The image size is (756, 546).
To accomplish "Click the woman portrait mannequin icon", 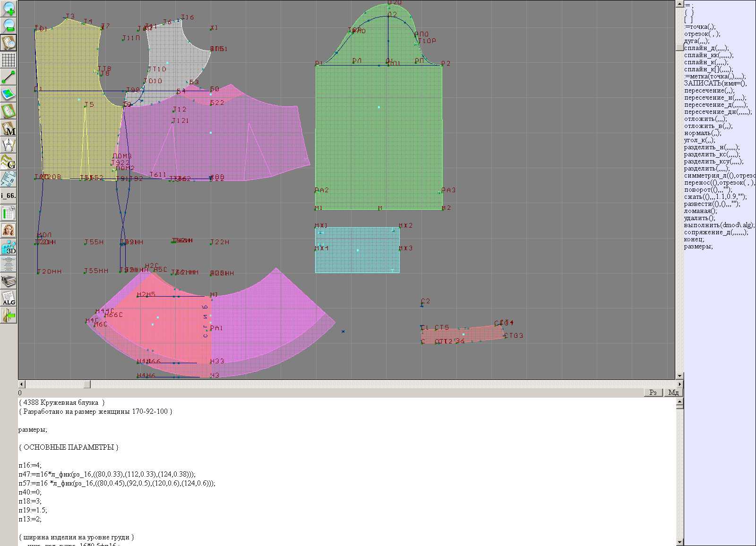I will click(9, 230).
